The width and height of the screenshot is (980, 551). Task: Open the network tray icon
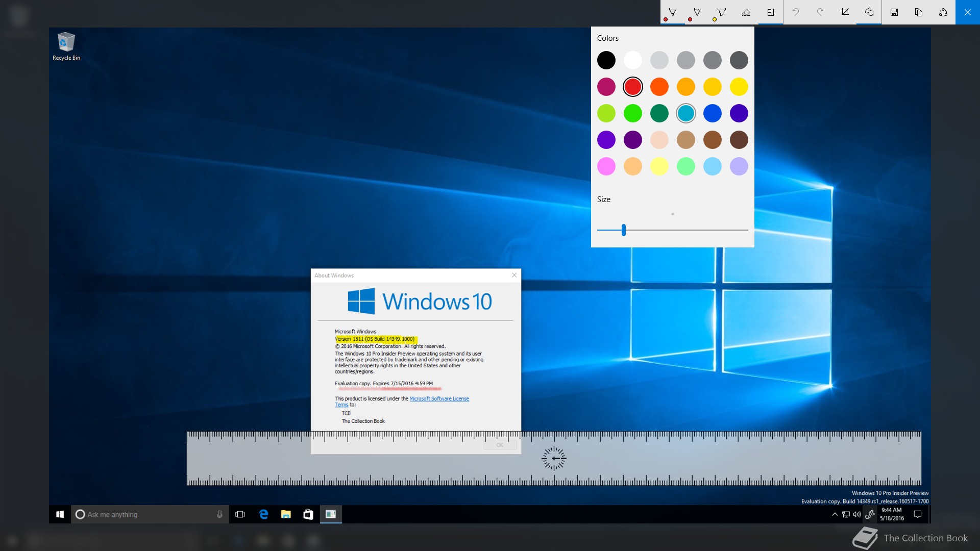pyautogui.click(x=846, y=514)
